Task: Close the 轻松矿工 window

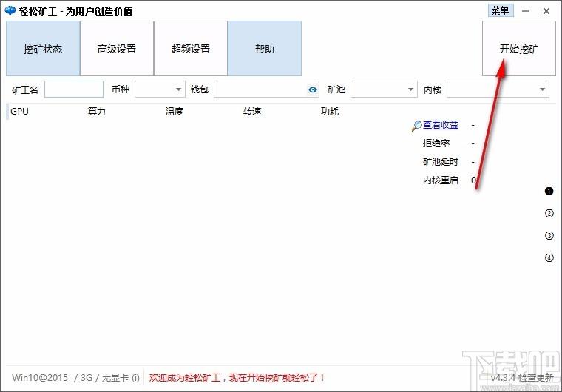Action: click(x=546, y=11)
